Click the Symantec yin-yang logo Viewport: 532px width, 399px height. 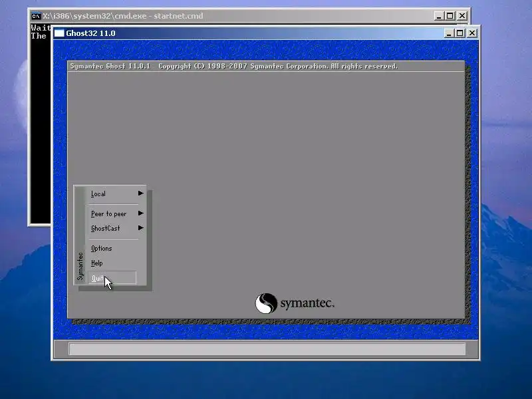click(266, 303)
